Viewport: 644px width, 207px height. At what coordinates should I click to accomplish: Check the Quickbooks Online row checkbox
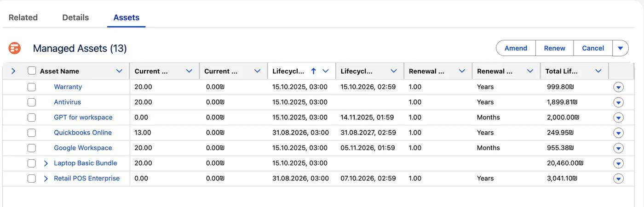point(31,133)
